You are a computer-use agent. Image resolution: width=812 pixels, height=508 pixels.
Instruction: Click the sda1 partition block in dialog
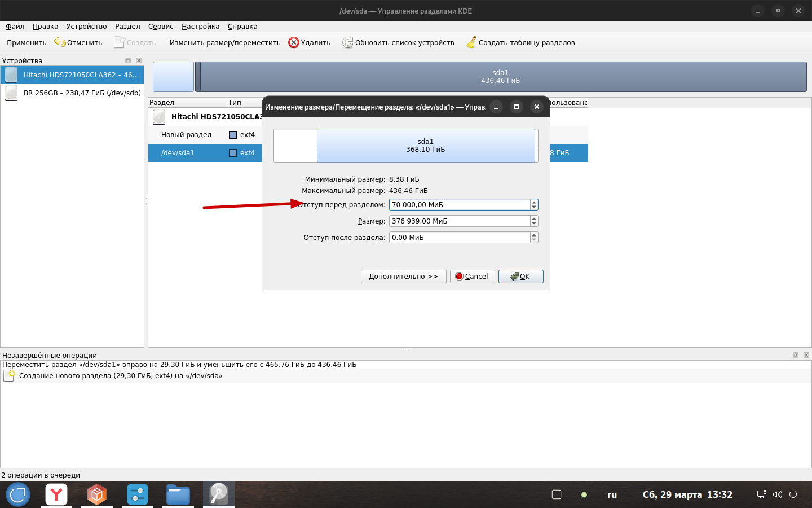(x=426, y=146)
